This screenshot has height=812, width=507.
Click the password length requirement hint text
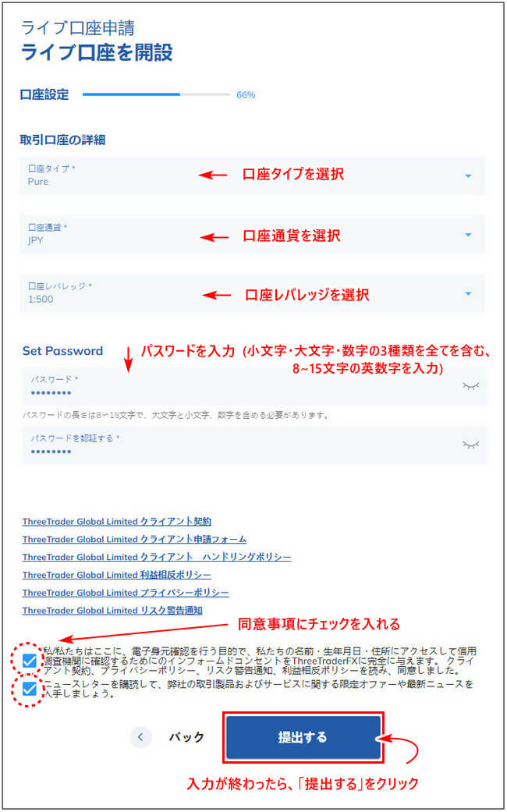pos(176,415)
